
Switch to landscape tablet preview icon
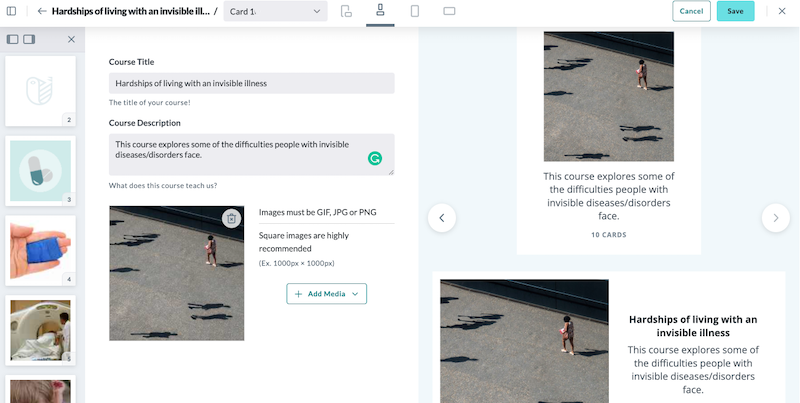pyautogui.click(x=449, y=11)
